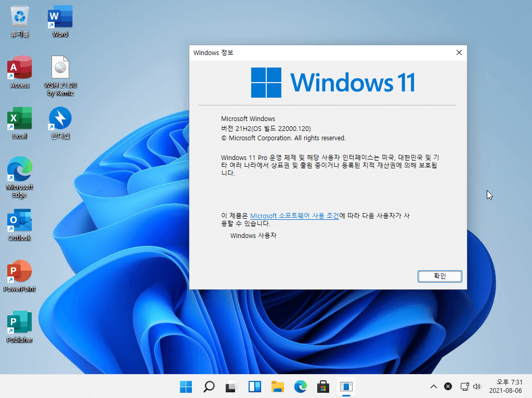Launch File Explorer from the taskbar
Image resolution: width=532 pixels, height=398 pixels.
[278, 387]
